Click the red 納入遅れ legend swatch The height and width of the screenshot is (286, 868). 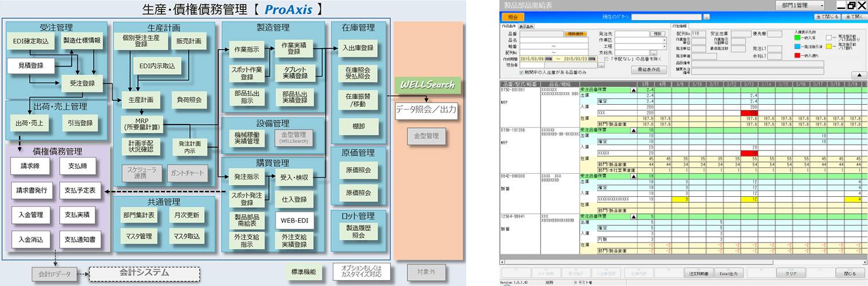(x=797, y=55)
